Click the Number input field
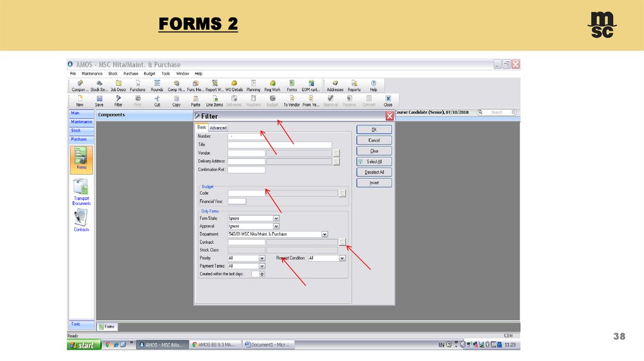644x361 pixels. tap(247, 136)
